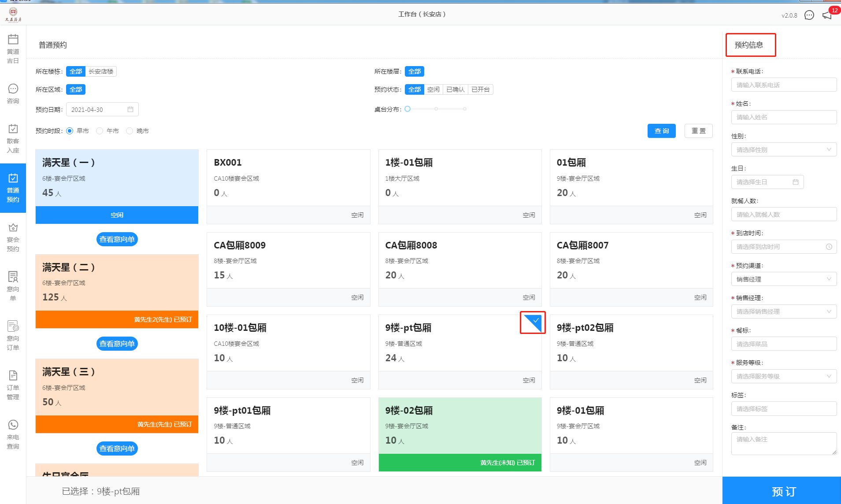Click the 桌台分布 slider first handle
The image size is (841, 504).
408,109
